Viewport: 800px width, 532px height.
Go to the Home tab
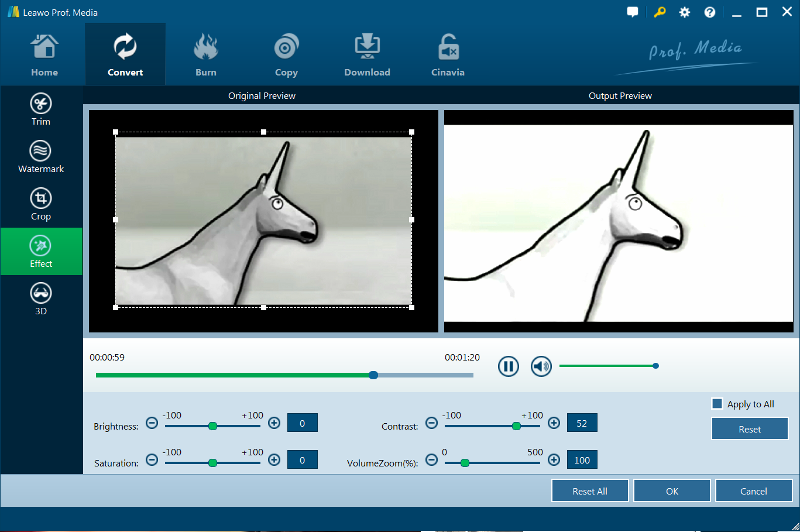(44, 56)
